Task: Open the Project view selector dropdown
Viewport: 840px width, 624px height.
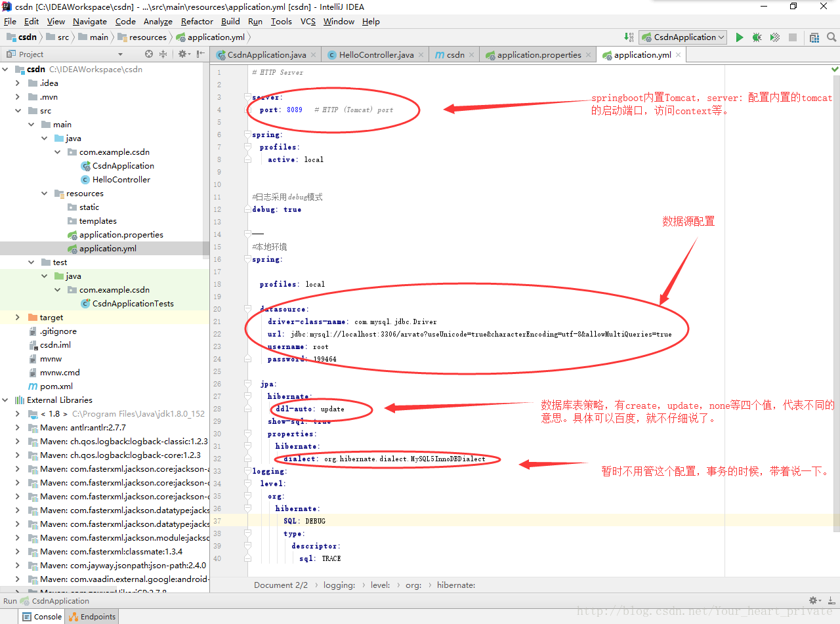Action: tap(120, 54)
